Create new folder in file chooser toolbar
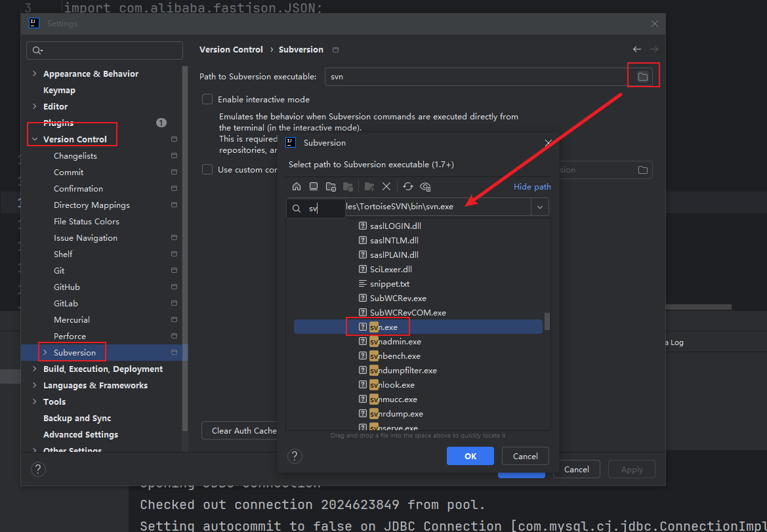 point(369,186)
